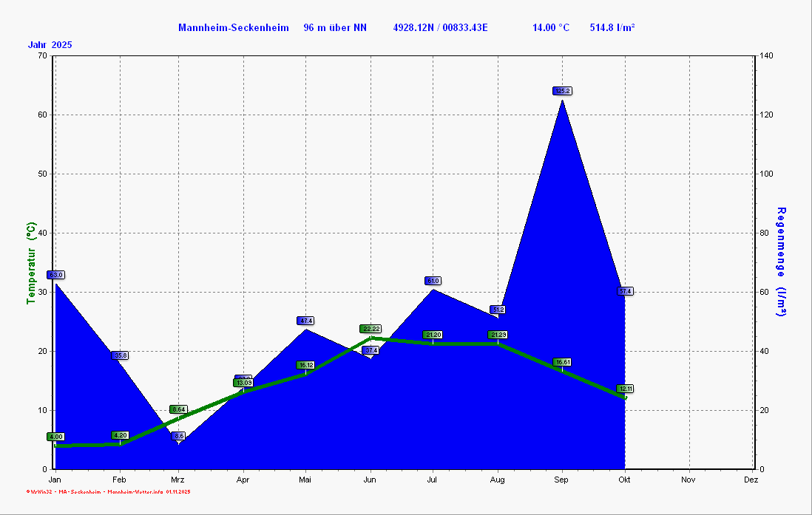Select the 12.11 temperature label at October

pos(626,389)
